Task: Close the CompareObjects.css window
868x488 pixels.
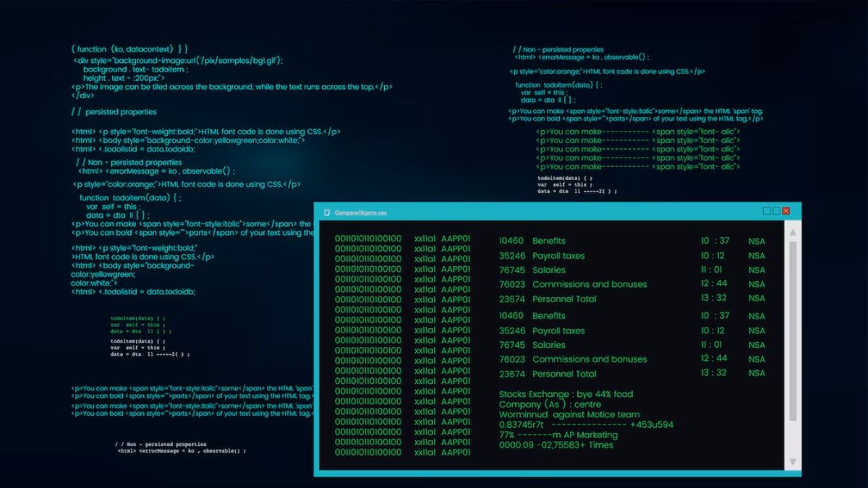Action: 786,211
